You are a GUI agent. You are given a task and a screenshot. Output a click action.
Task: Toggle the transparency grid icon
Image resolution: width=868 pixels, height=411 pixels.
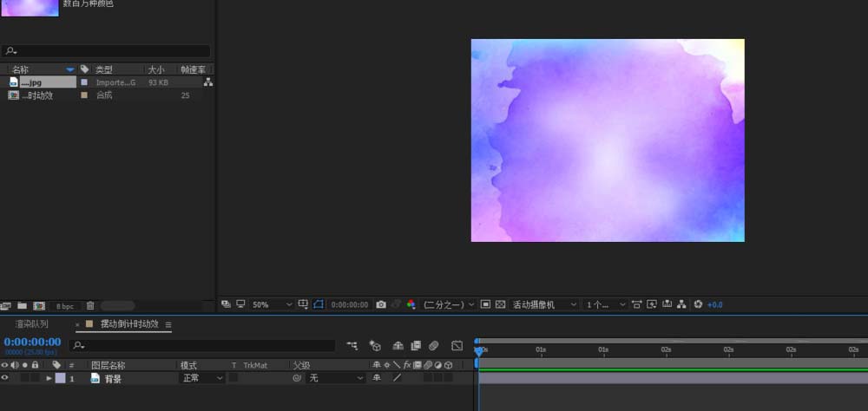(501, 304)
